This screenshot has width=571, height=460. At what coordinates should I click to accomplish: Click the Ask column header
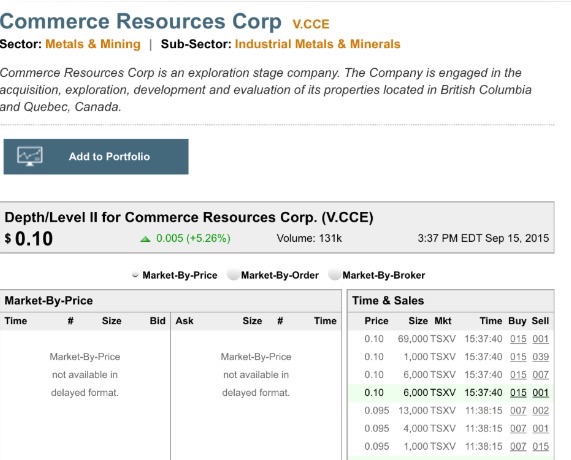[x=185, y=321]
